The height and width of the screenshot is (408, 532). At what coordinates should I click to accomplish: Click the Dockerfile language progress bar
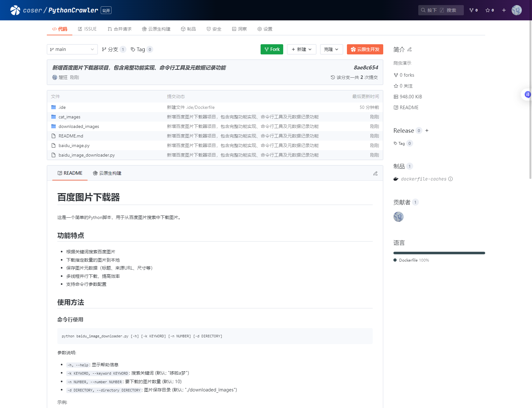point(439,253)
